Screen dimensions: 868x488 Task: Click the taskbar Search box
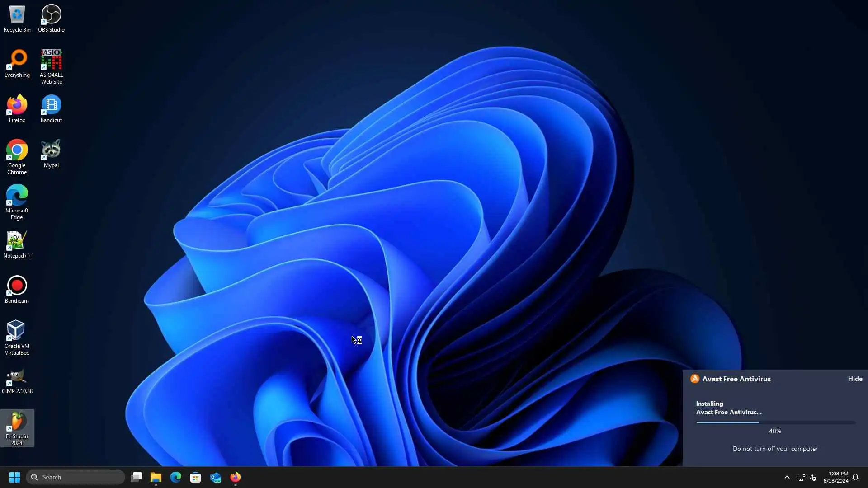click(75, 477)
